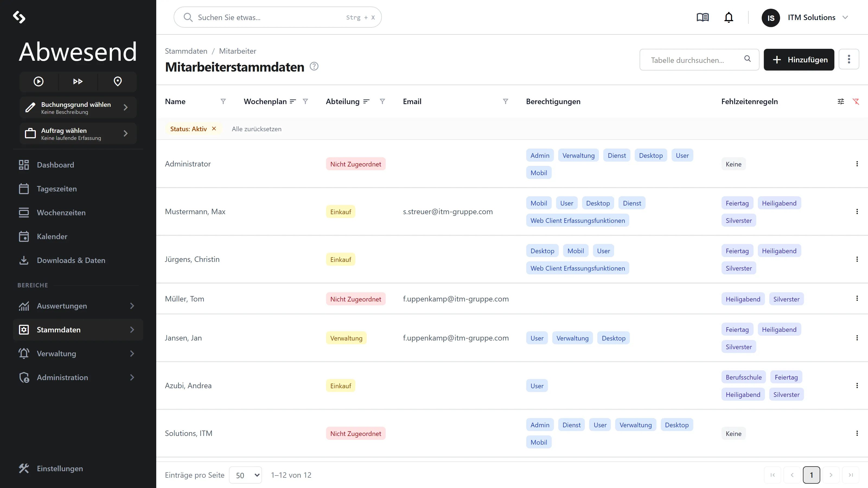Screen dimensions: 868x488
Task: Open column settings sliders icon
Action: point(841,101)
